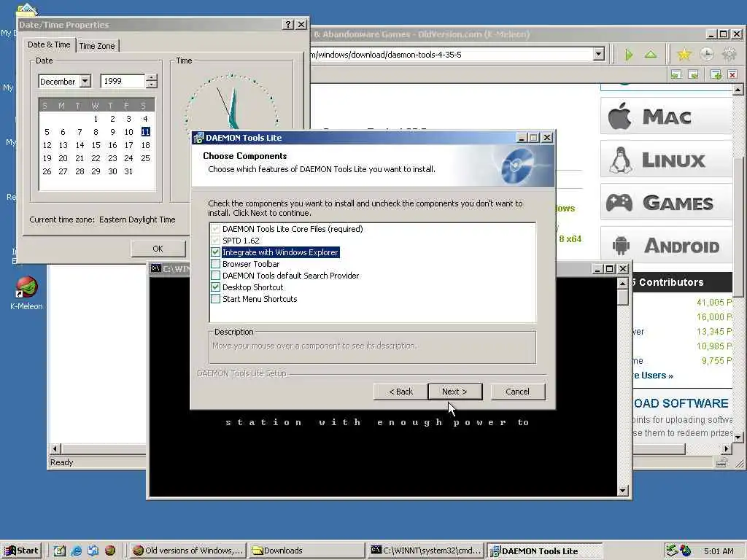Viewport: 747px width, 560px height.
Task: Click the network connection tray icon
Action: (x=672, y=551)
